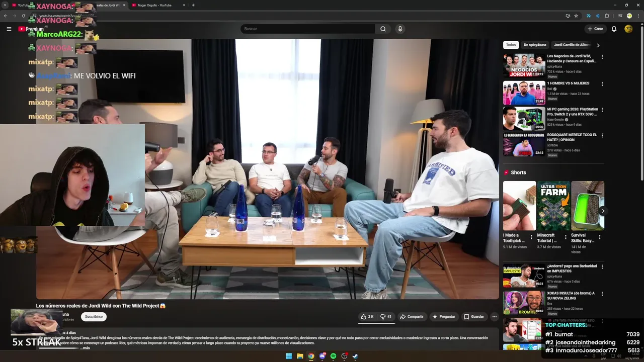Open options for 'RODSQUARE MERECE TODO EL HATE'
This screenshot has height=362, width=644.
(x=602, y=136)
